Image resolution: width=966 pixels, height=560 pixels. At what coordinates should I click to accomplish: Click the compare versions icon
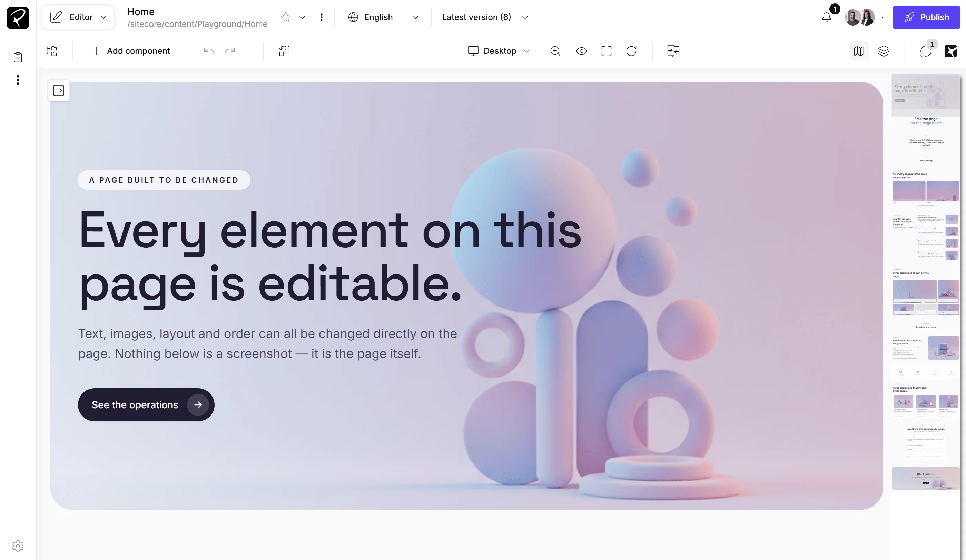pyautogui.click(x=673, y=51)
